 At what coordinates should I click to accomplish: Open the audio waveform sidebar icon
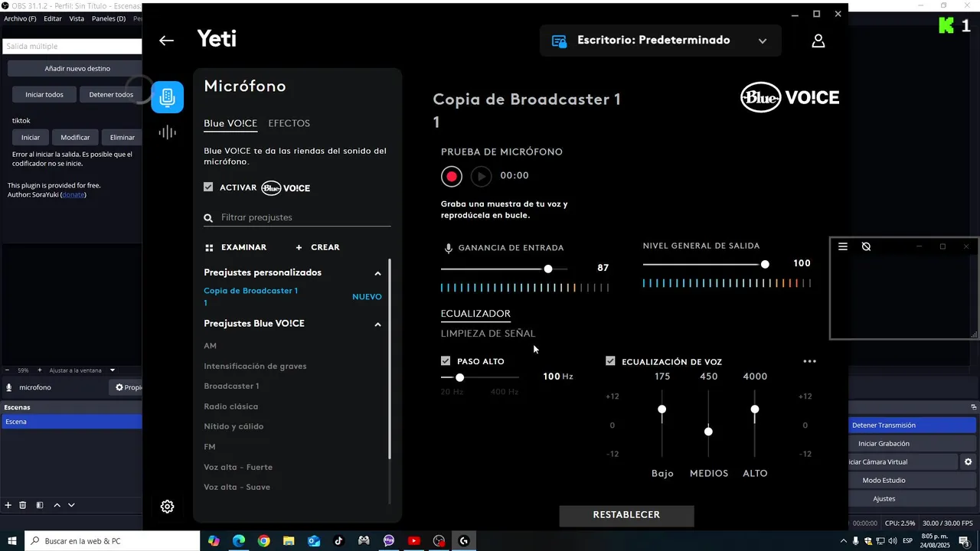[x=167, y=132]
